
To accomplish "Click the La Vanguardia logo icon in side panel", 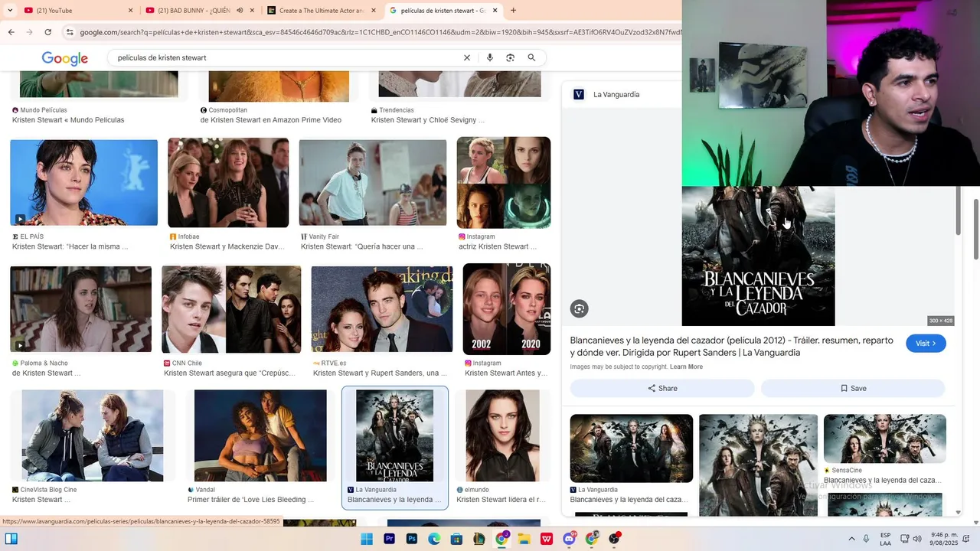I will [579, 94].
